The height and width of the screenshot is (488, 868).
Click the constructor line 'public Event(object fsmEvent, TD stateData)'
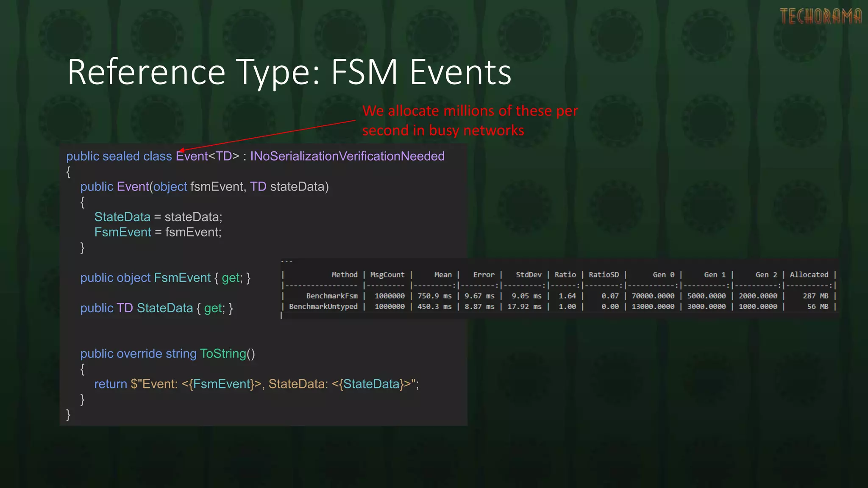(x=205, y=187)
